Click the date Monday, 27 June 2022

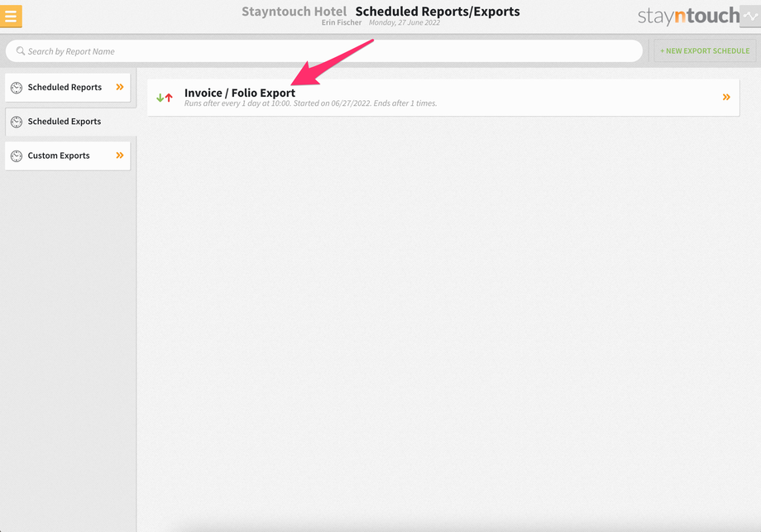point(404,22)
